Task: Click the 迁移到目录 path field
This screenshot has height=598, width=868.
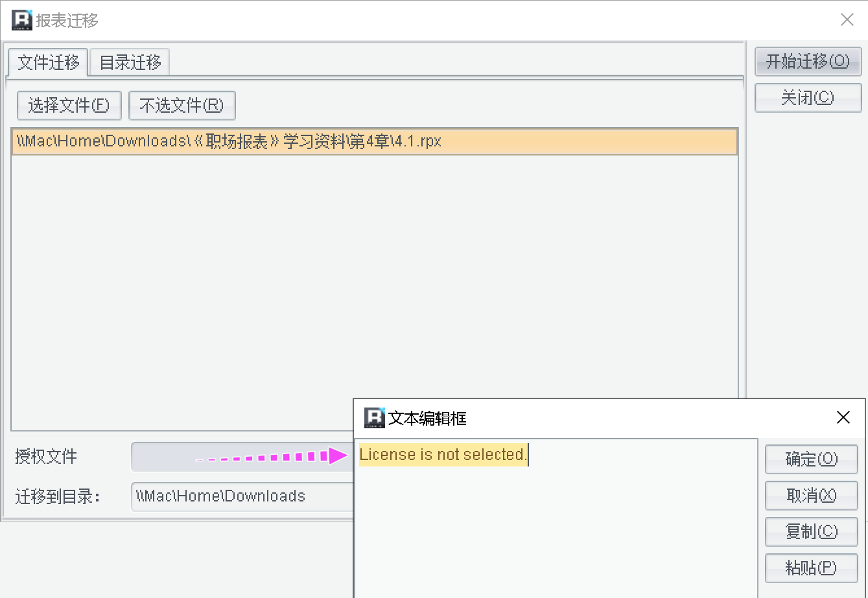Action: click(x=242, y=496)
